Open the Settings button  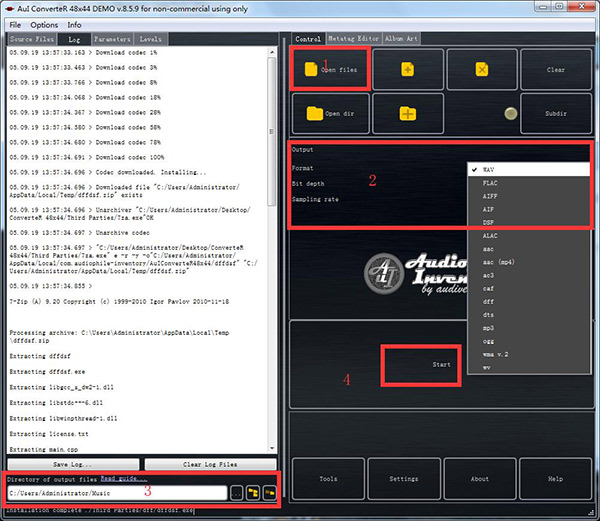(404, 479)
